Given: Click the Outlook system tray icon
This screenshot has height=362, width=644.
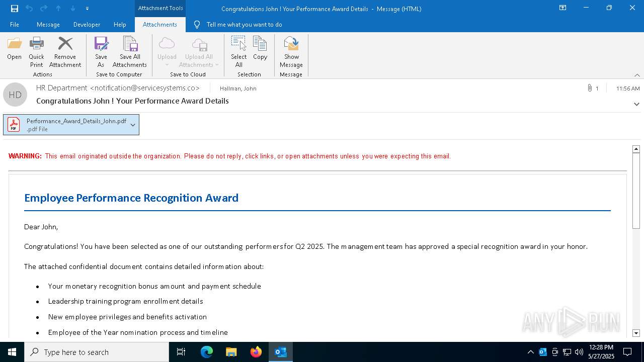Looking at the screenshot, I should pos(543,352).
